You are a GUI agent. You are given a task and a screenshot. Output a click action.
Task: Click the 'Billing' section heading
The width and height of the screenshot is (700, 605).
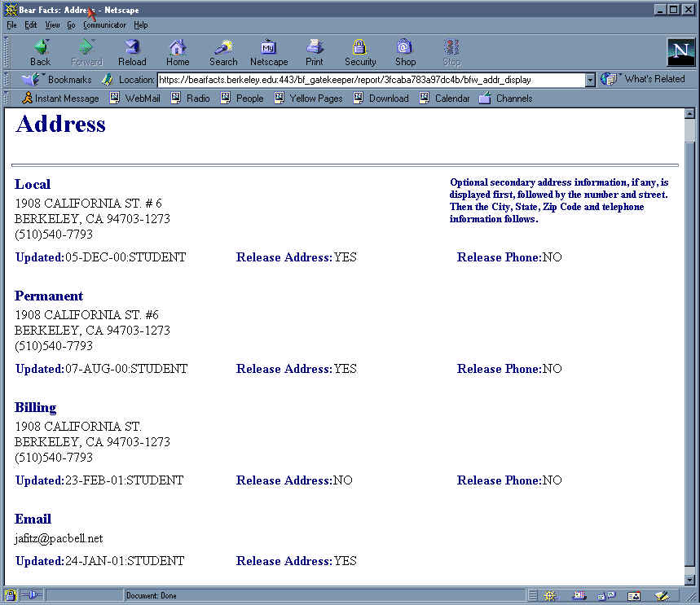tap(35, 407)
